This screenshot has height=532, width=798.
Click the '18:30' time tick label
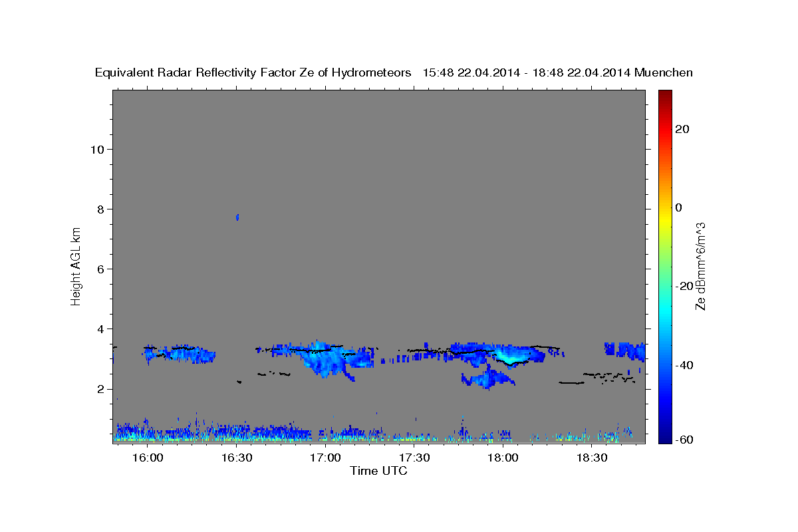[x=592, y=458]
